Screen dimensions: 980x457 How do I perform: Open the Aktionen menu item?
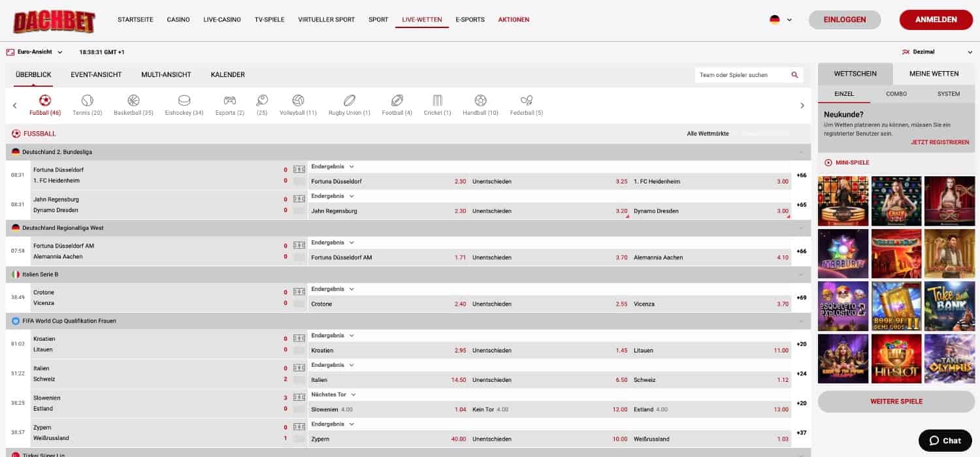pyautogui.click(x=514, y=20)
